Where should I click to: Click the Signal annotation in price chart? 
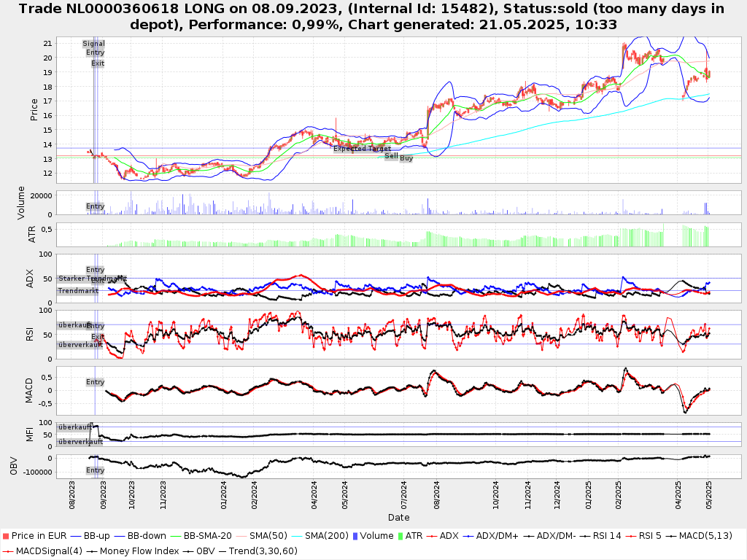point(93,44)
